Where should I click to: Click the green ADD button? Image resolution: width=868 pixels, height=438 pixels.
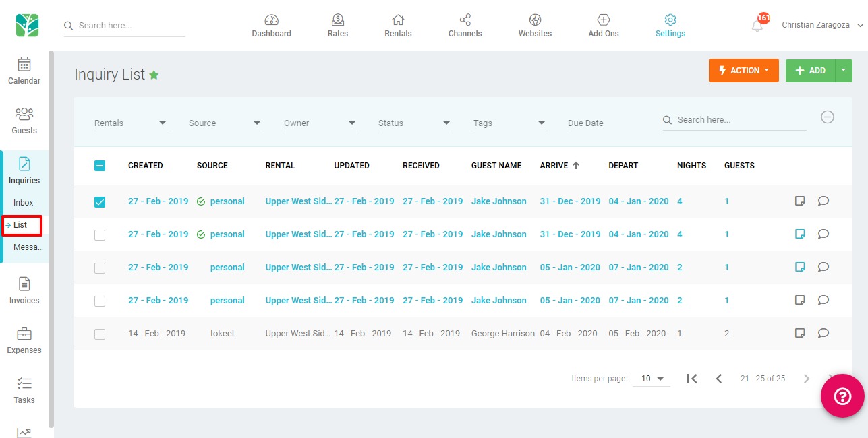(x=811, y=71)
